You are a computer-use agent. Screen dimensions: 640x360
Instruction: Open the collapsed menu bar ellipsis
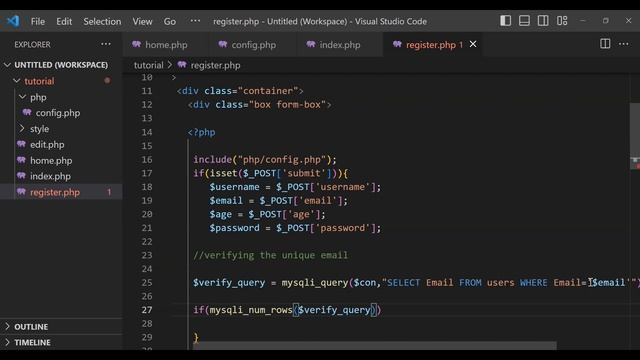click(195, 20)
